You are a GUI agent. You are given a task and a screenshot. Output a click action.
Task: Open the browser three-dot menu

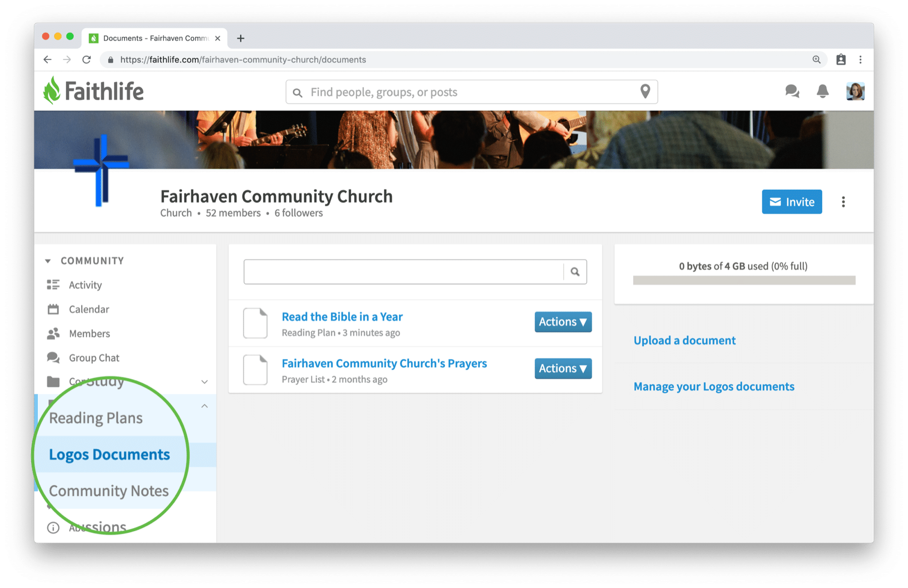pos(860,60)
